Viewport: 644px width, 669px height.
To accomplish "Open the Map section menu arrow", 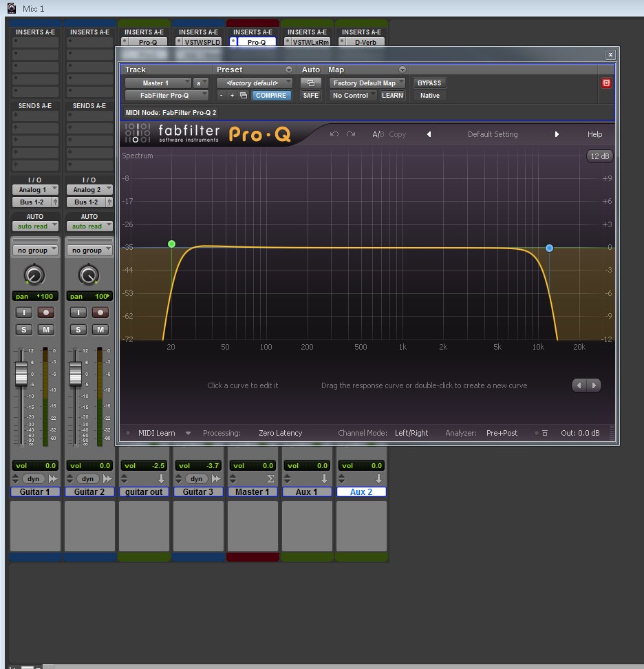I will click(402, 70).
